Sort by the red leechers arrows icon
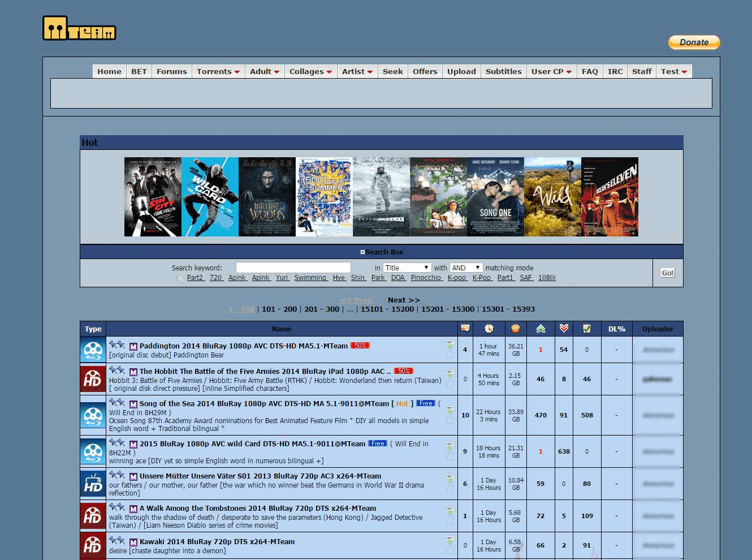Viewport: 752px width, 560px height. [x=564, y=329]
